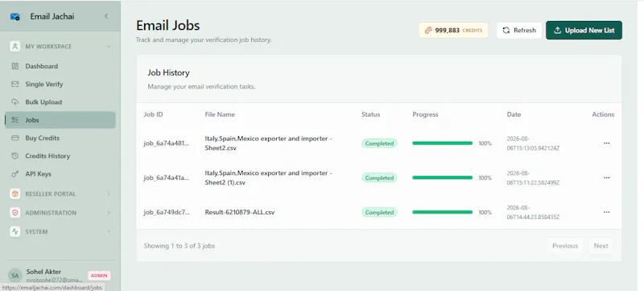Viewport: 644px width, 291px height.
Task: Click file name Result-6210879-ALL.csv
Action: pos(240,213)
